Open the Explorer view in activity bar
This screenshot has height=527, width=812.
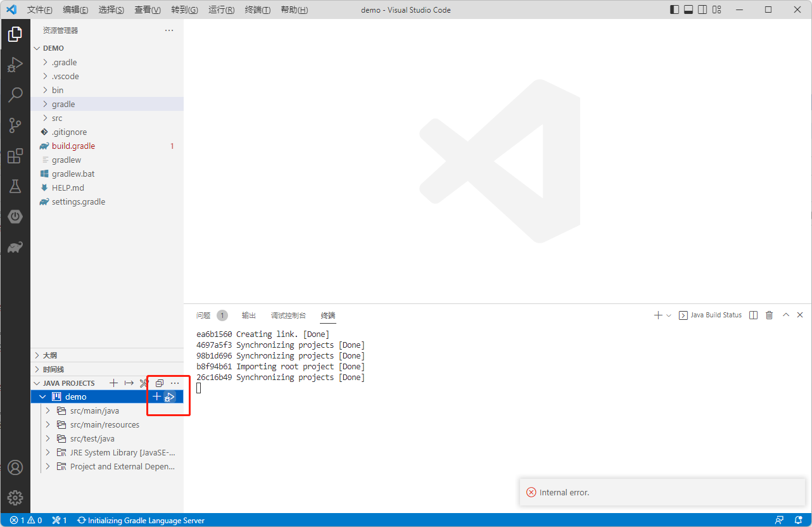coord(15,35)
